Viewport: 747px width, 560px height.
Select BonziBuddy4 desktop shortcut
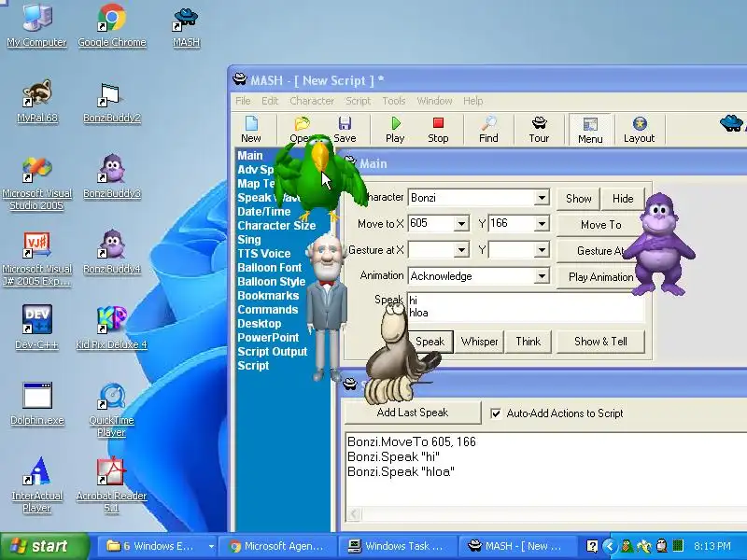tap(112, 251)
